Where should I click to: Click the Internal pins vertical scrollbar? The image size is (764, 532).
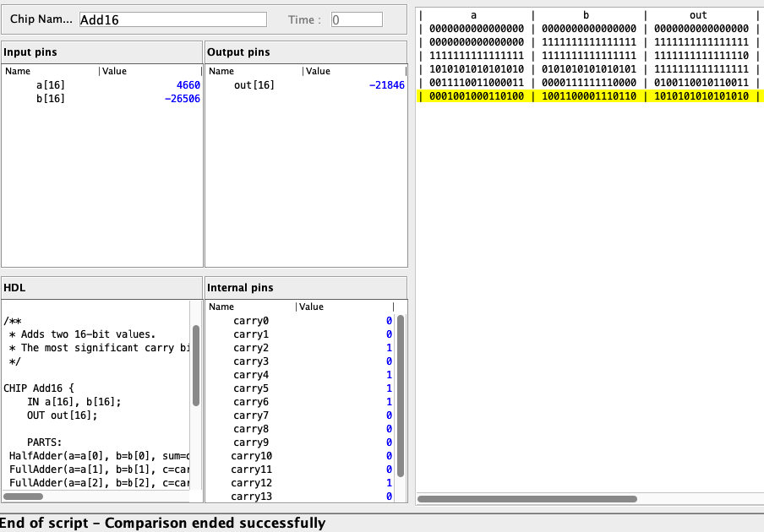pos(401,396)
